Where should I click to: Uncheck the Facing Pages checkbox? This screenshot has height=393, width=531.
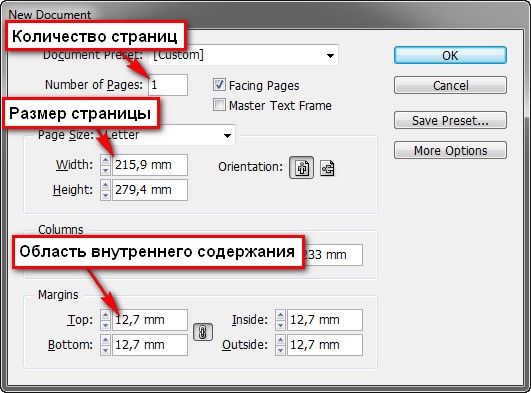(219, 85)
